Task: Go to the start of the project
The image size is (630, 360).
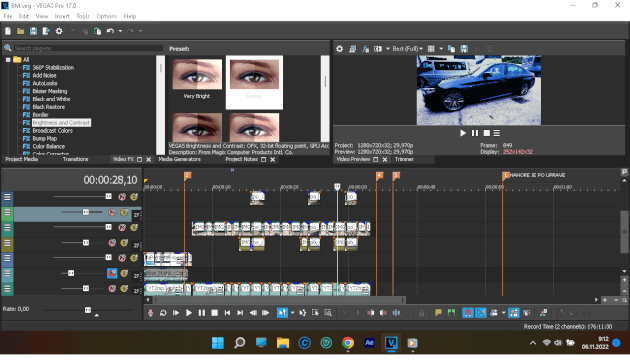Action: click(x=227, y=313)
